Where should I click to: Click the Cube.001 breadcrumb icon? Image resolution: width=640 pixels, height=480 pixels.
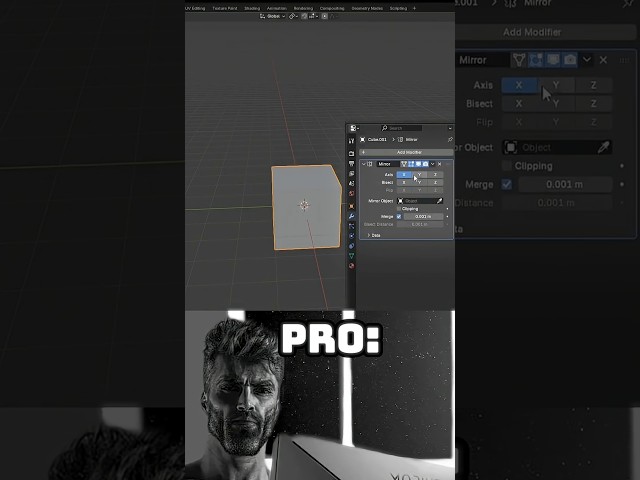point(362,140)
